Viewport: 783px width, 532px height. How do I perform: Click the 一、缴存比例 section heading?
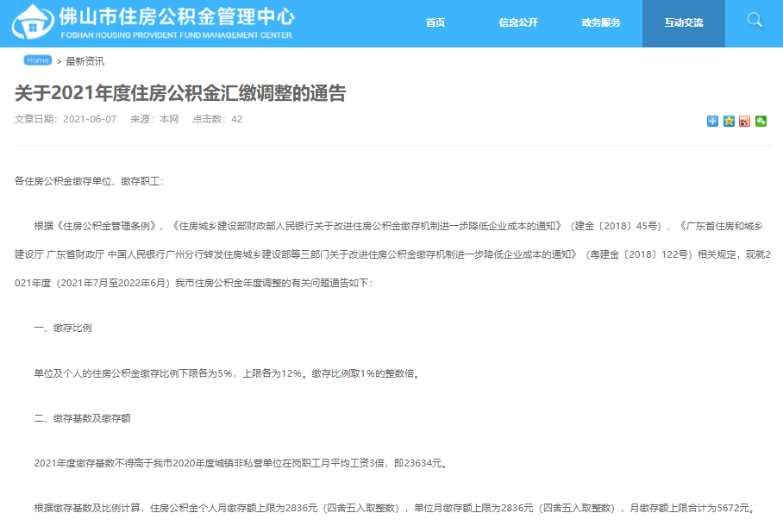63,329
